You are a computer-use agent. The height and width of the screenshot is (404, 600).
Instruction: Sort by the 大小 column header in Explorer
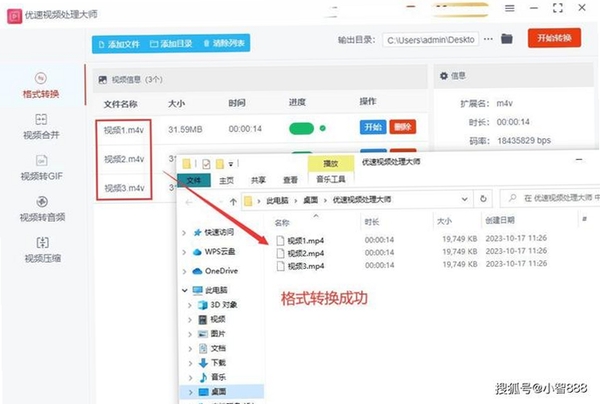444,221
